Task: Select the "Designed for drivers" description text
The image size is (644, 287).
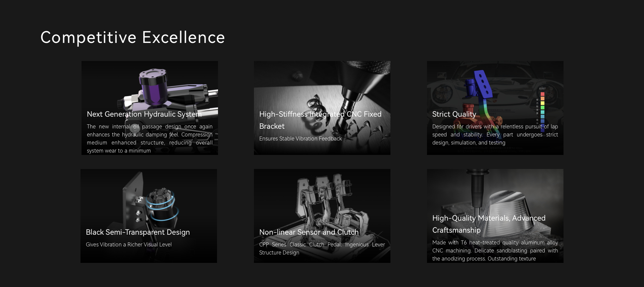Action: pos(495,135)
